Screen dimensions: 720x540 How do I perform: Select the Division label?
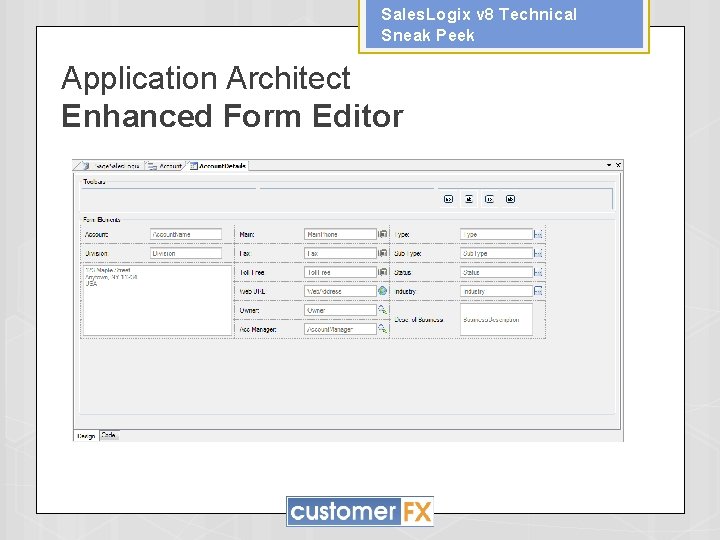tap(96, 253)
